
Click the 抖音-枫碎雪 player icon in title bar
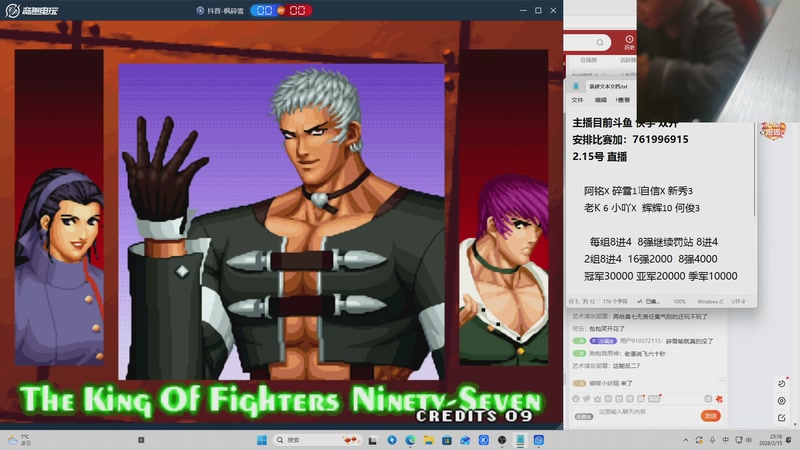200,10
